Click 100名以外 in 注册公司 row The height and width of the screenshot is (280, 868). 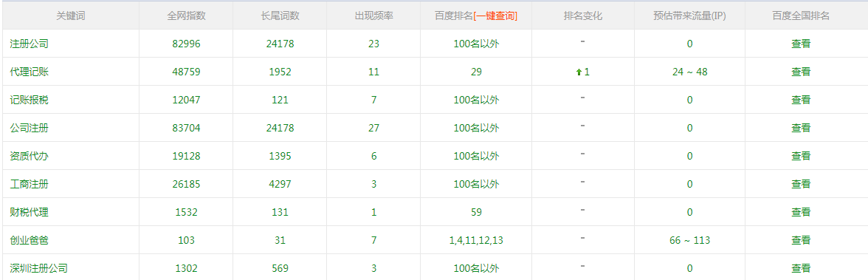point(476,44)
